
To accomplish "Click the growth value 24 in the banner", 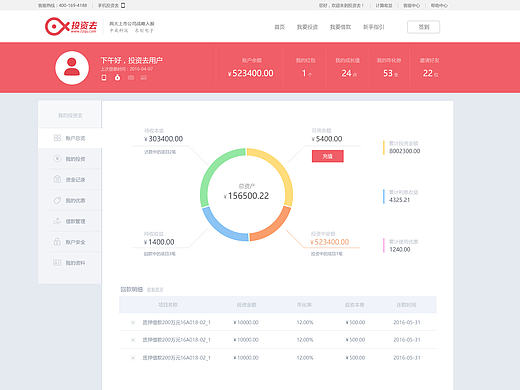I will coord(346,73).
